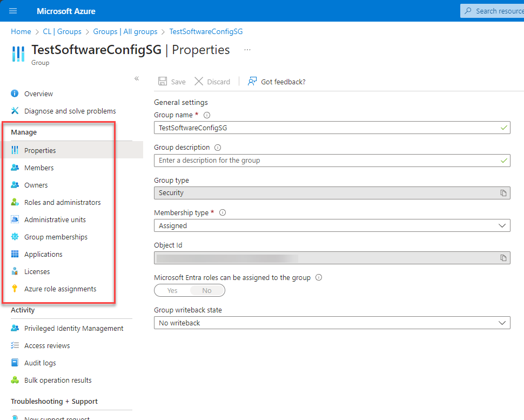Open Members in the sidebar
Viewport: 524px width, 420px height.
39,168
